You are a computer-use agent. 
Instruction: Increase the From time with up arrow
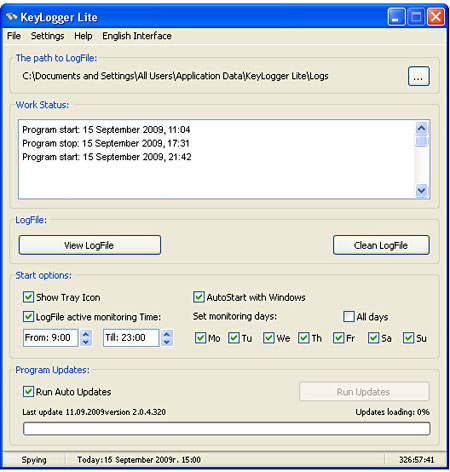point(86,334)
